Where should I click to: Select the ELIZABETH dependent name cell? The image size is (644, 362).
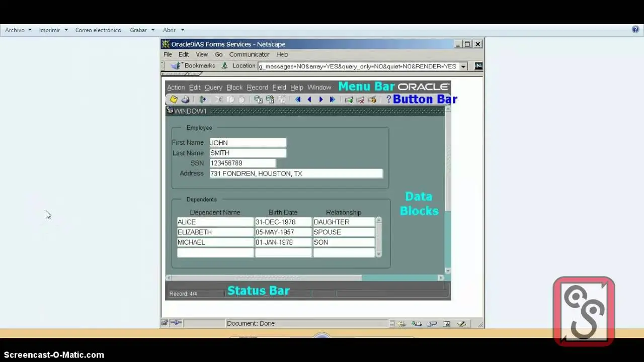[215, 232]
